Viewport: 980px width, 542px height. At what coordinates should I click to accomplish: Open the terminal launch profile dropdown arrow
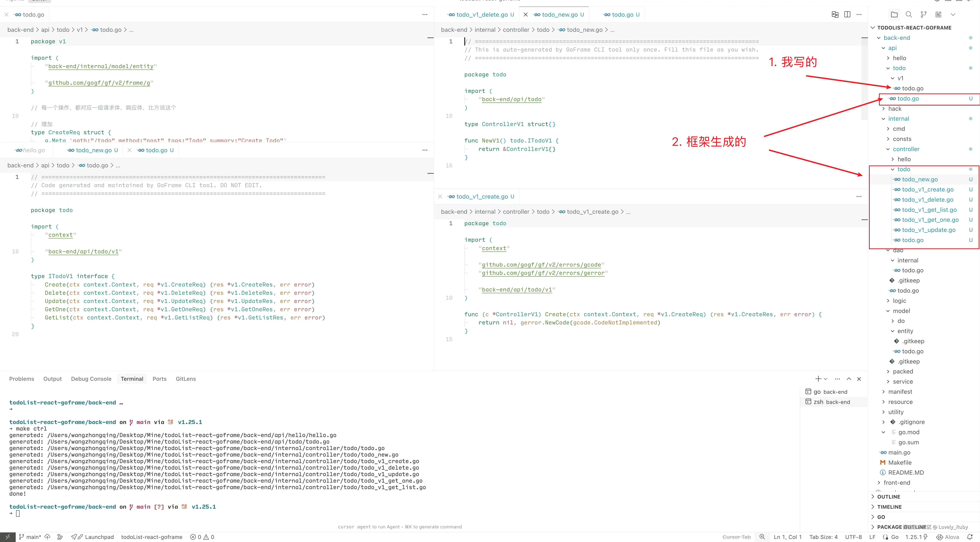[x=826, y=379]
